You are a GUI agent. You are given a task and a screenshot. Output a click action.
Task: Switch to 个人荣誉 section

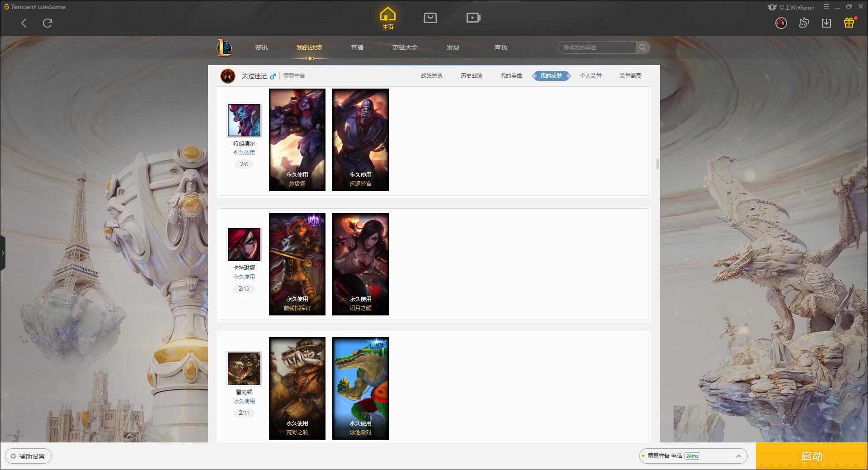591,76
